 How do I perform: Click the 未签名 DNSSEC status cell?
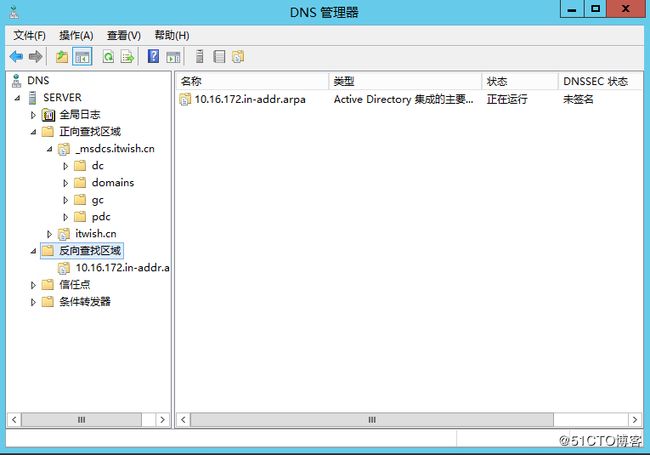[578, 99]
